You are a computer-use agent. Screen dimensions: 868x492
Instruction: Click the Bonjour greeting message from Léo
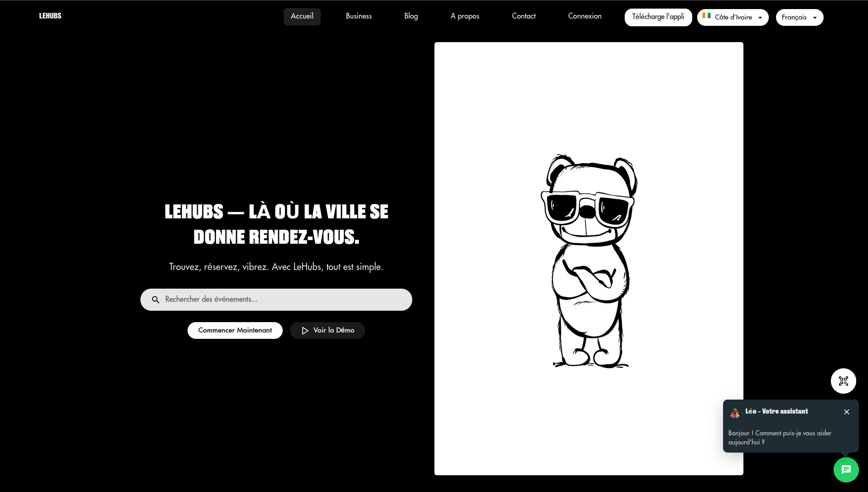pos(779,438)
